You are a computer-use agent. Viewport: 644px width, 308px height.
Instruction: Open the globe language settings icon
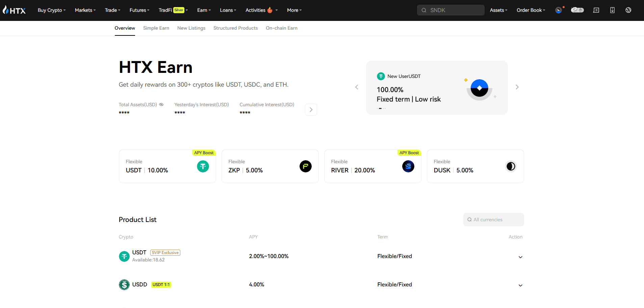[628, 10]
